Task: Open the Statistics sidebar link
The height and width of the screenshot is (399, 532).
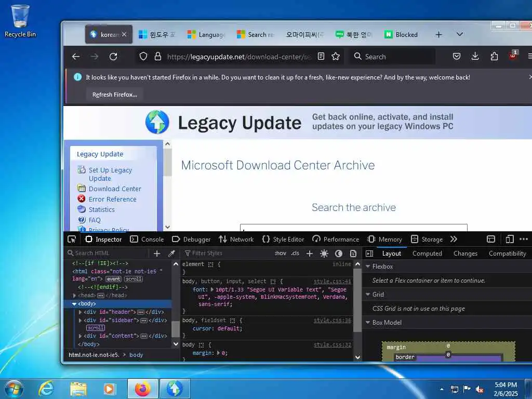Action: click(x=101, y=210)
